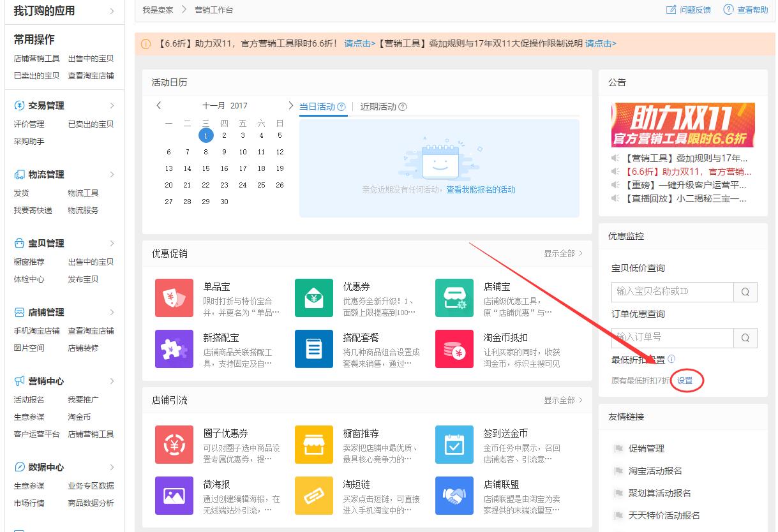Open the 橱窗推荐 showcase icon
The image size is (778, 532).
coord(314,445)
